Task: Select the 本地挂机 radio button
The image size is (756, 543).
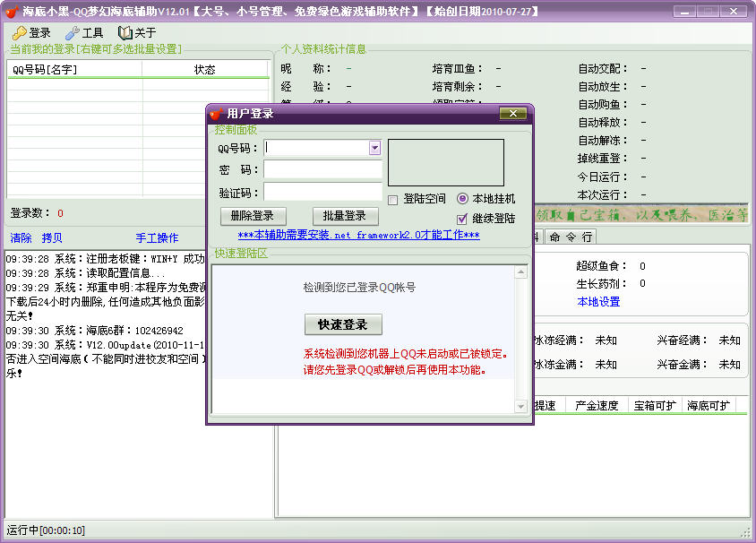Action: [462, 199]
